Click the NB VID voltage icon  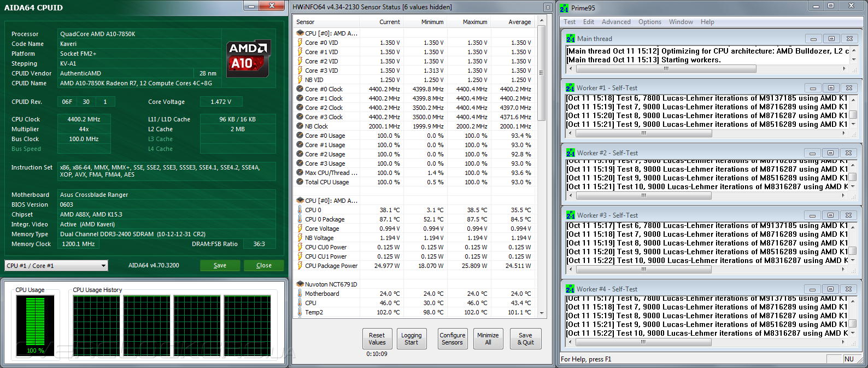[x=300, y=80]
